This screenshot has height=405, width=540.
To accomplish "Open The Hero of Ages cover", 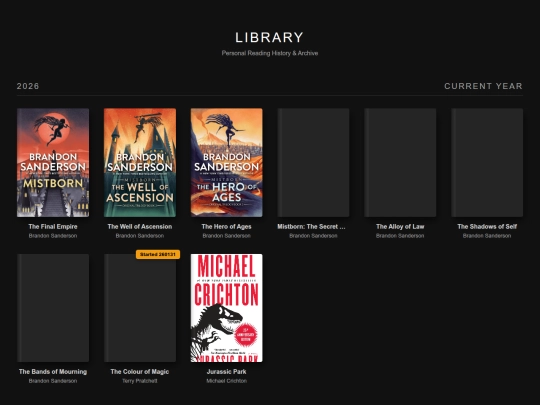I will 227,163.
